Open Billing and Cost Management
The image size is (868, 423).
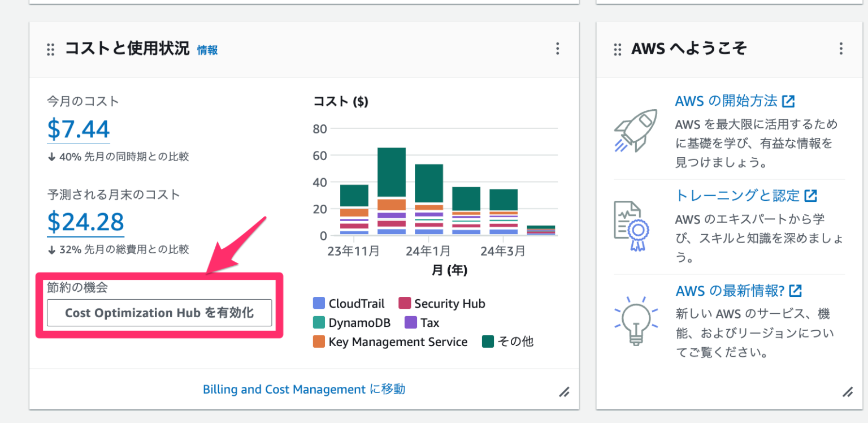coord(304,389)
